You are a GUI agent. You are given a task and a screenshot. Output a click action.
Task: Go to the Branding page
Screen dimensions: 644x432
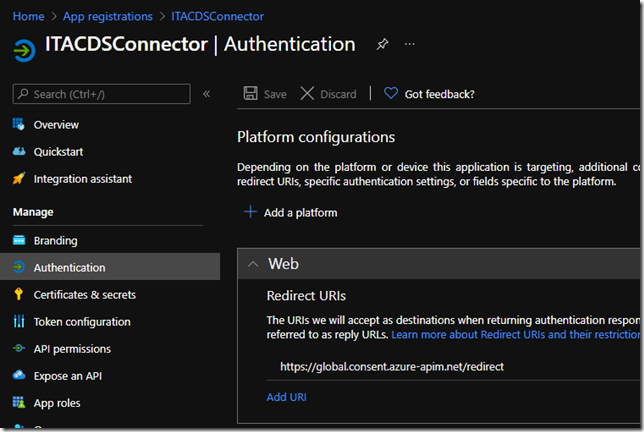pyautogui.click(x=55, y=241)
